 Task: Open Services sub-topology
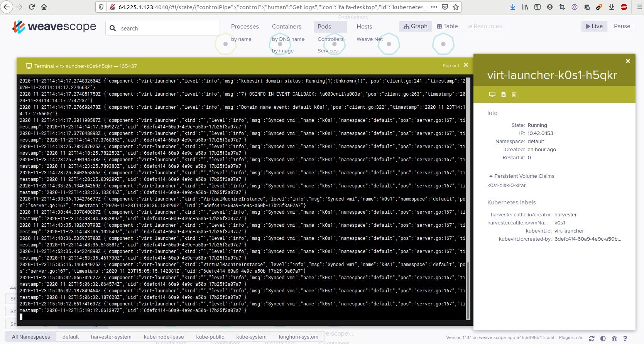(328, 51)
